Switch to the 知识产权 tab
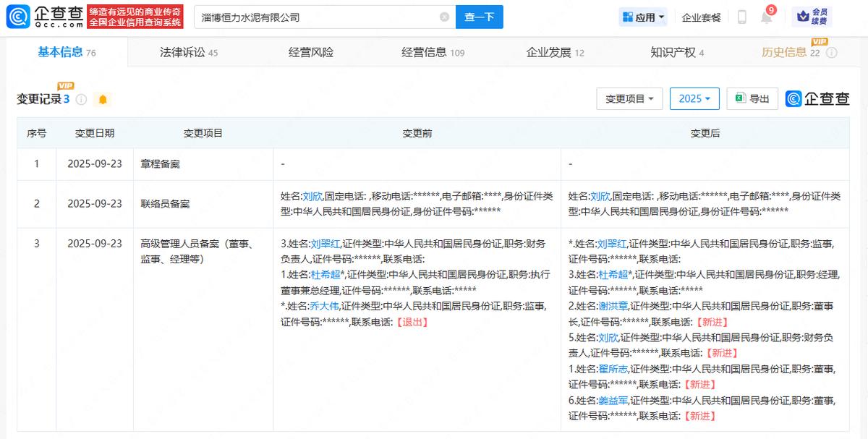This screenshot has height=439, width=868. click(x=677, y=53)
